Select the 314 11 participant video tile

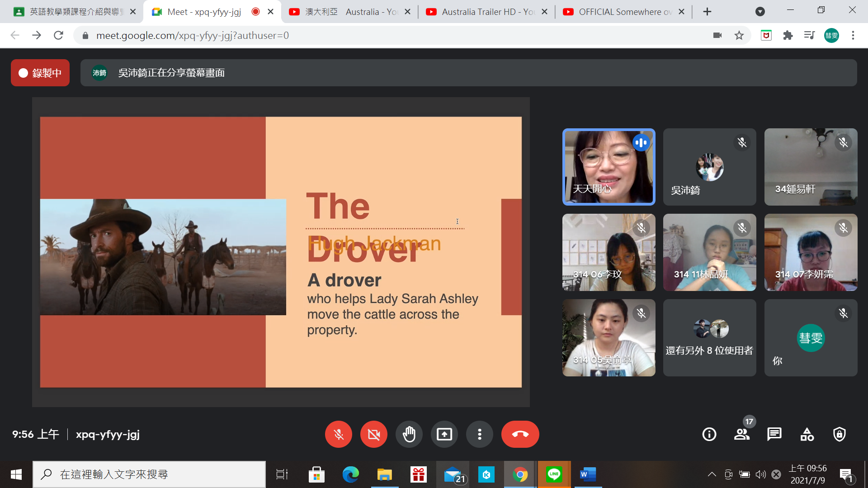click(x=709, y=252)
